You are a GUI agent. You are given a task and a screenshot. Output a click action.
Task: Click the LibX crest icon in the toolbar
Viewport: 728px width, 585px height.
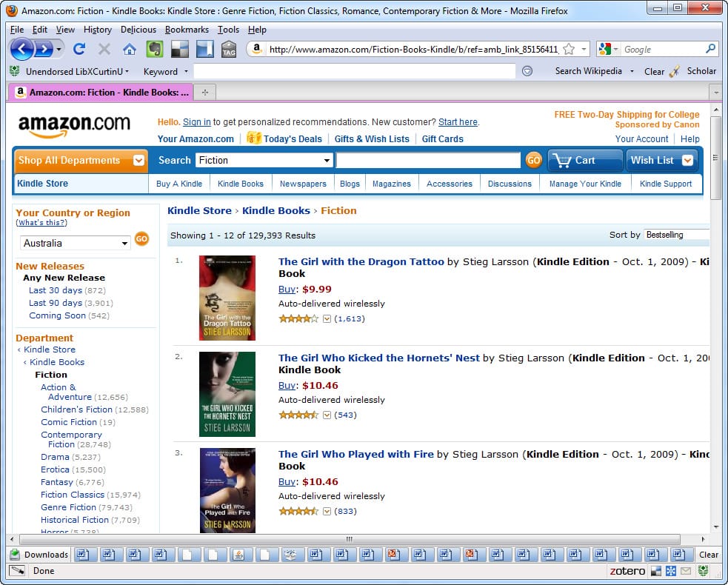click(x=14, y=71)
